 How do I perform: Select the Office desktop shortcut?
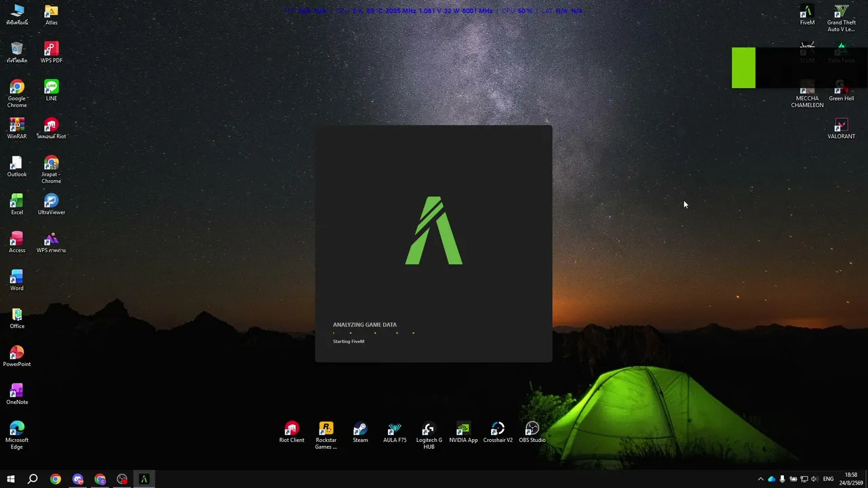17,319
